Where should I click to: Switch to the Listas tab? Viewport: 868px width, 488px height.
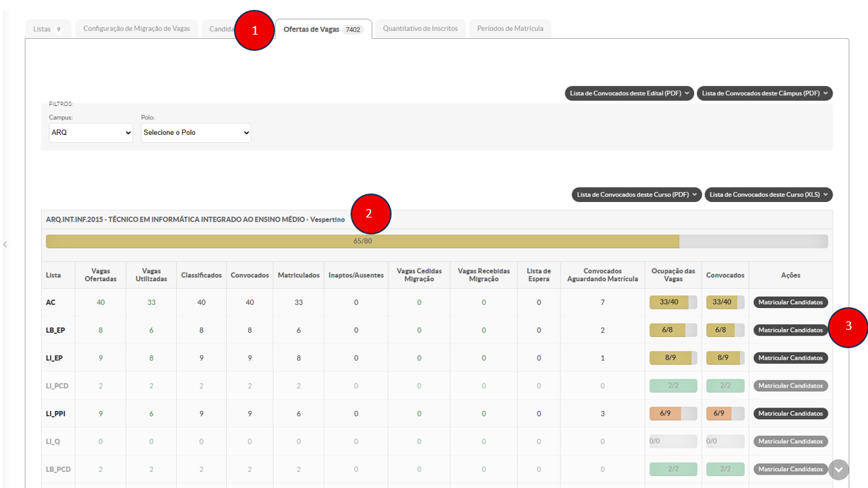click(x=48, y=29)
